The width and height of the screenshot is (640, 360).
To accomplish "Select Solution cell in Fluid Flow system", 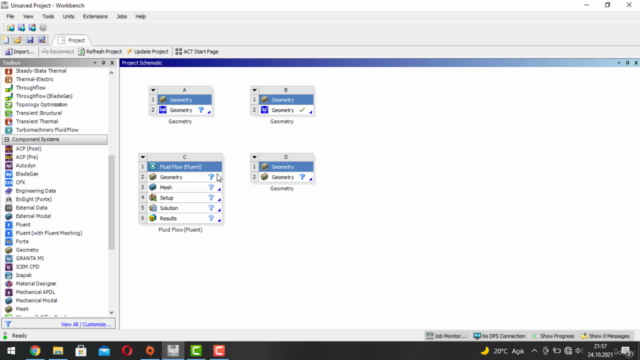I will (184, 208).
